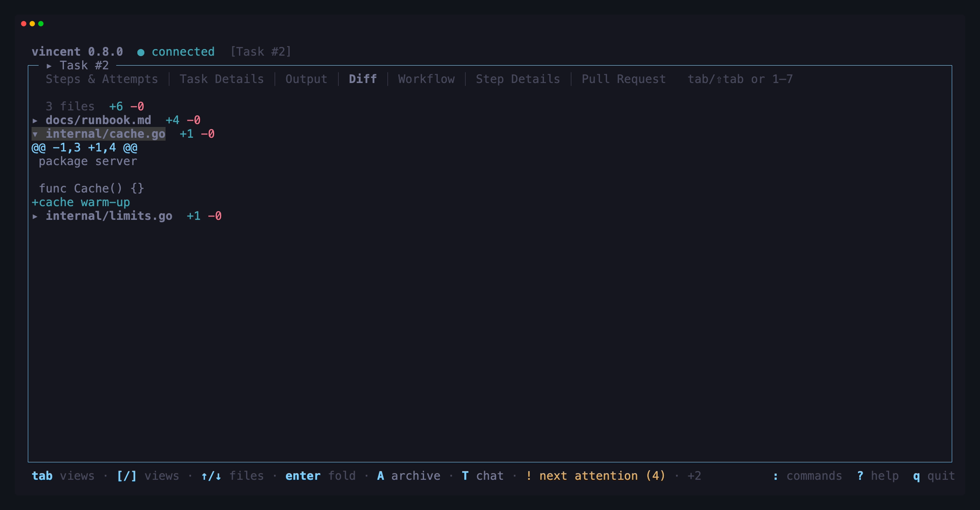The width and height of the screenshot is (980, 510).
Task: Click the yellow minimize window button
Action: coord(32,24)
